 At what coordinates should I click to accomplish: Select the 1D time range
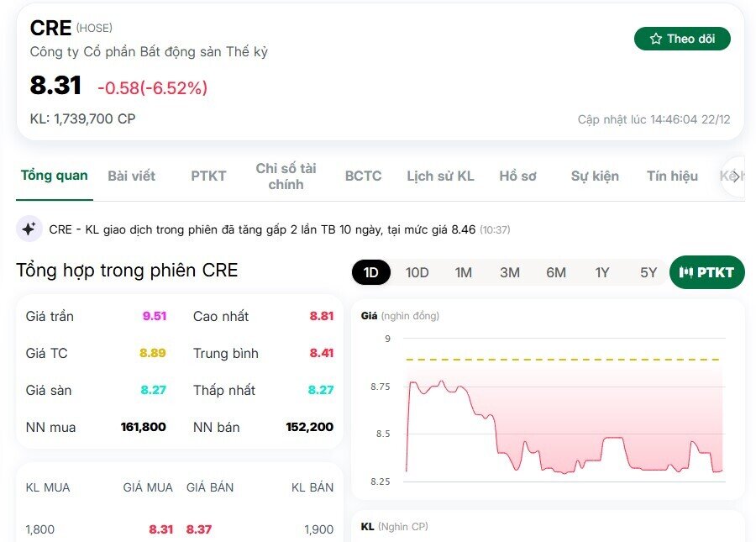point(370,272)
